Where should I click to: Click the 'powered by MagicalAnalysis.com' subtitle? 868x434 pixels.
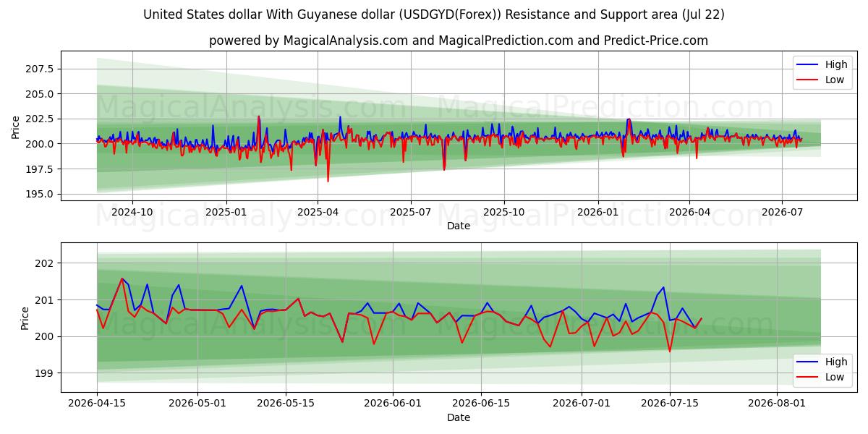[x=459, y=41]
